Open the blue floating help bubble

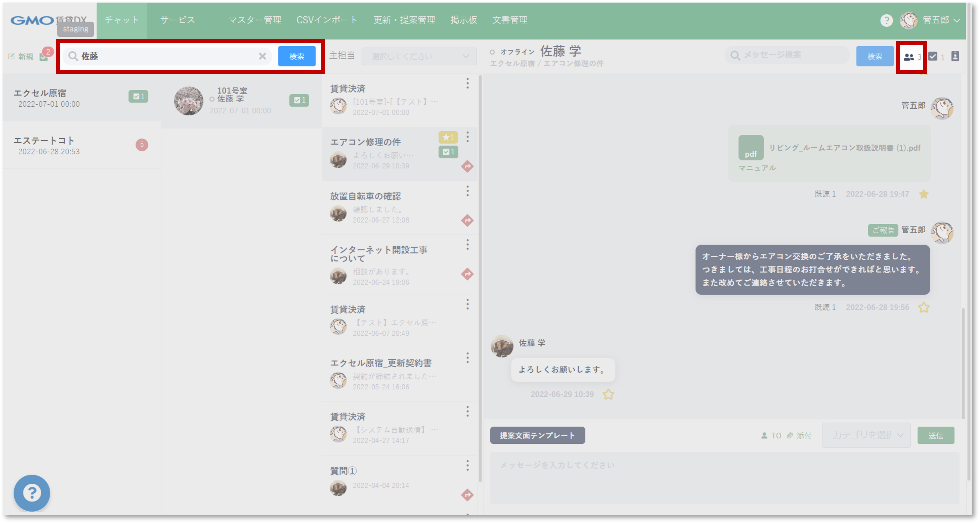click(32, 493)
